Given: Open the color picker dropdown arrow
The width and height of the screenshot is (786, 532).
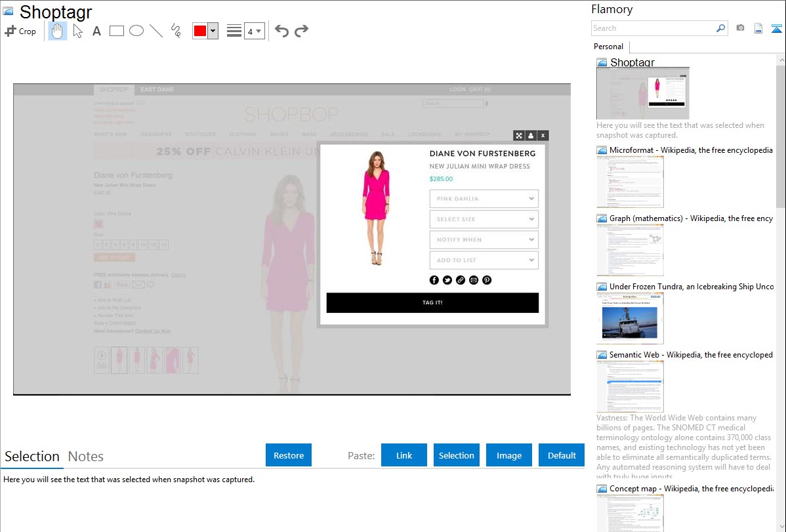Looking at the screenshot, I should (213, 31).
